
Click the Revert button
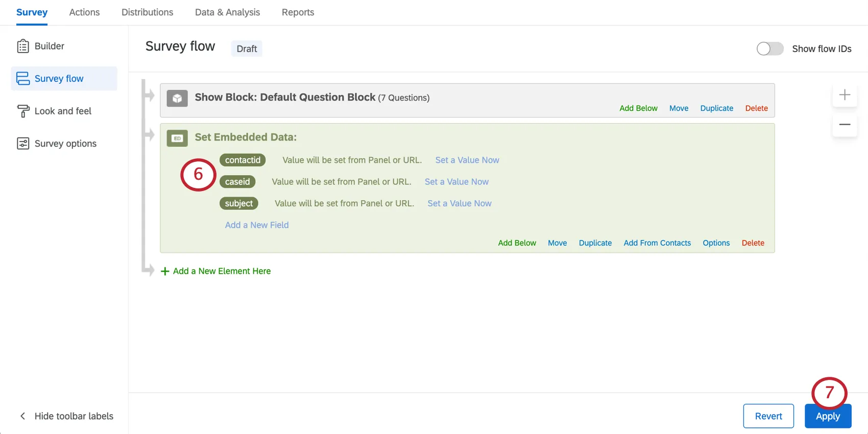pos(768,416)
